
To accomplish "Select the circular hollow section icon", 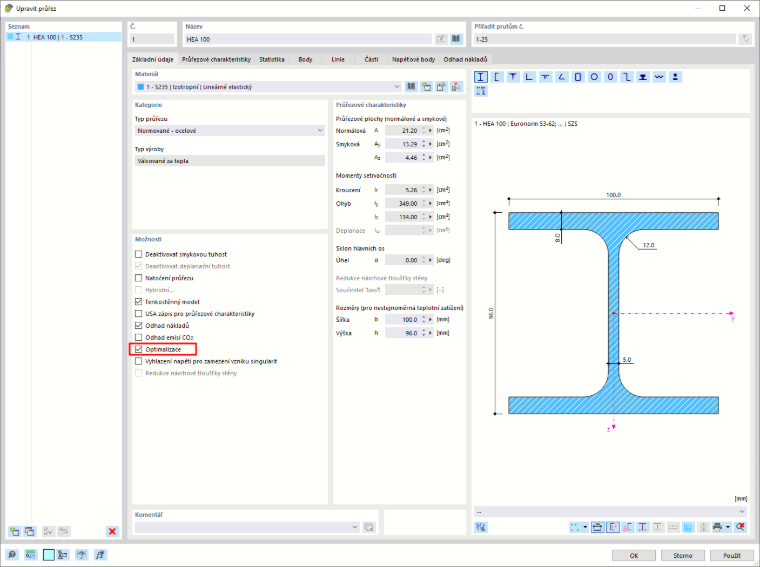I will click(x=594, y=77).
